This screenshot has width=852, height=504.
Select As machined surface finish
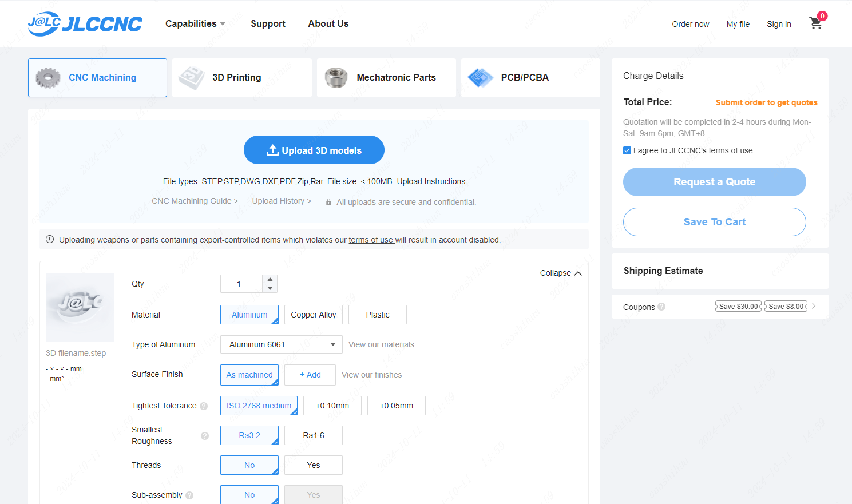pos(249,375)
